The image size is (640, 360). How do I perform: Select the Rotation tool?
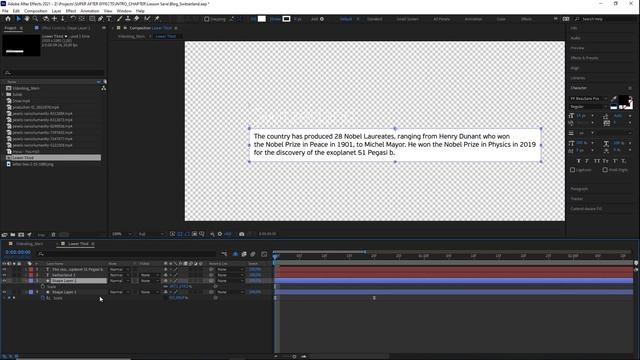pos(73,19)
